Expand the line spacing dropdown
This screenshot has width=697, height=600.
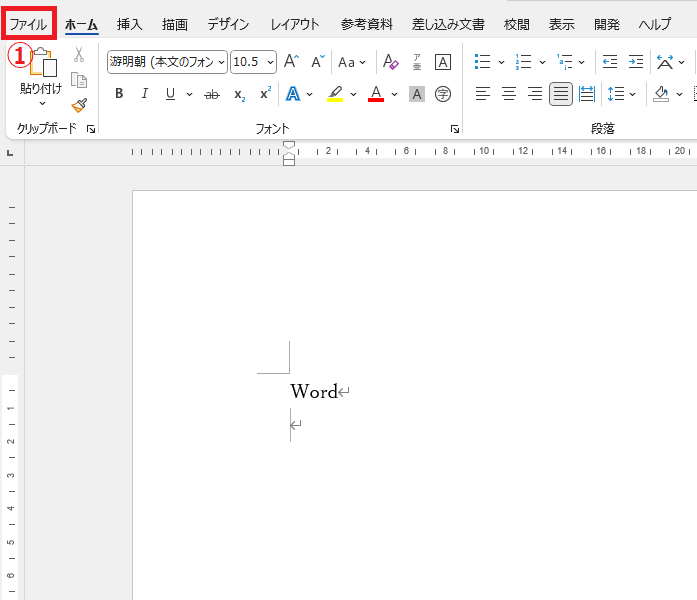(633, 94)
